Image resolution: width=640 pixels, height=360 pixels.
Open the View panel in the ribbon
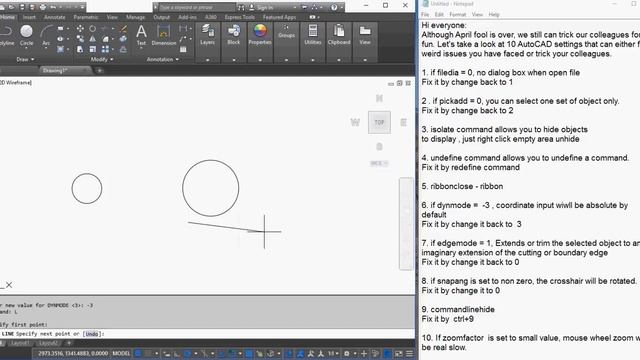point(365,35)
